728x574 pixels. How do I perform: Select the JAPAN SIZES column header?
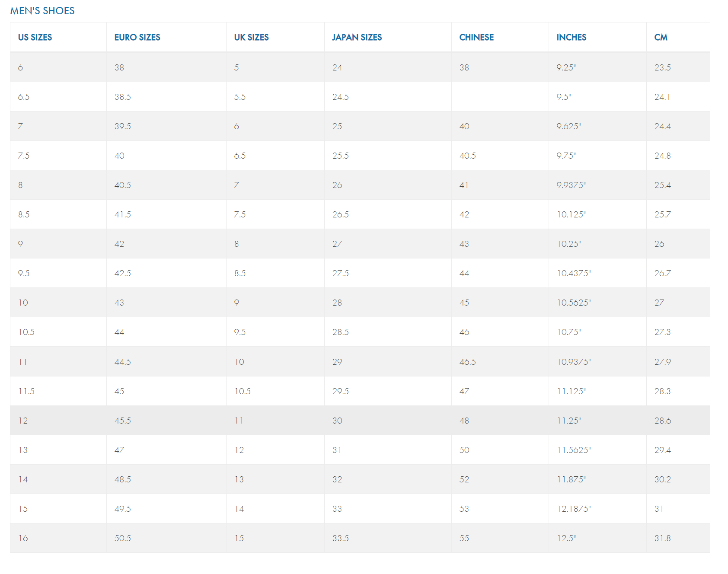pos(357,38)
